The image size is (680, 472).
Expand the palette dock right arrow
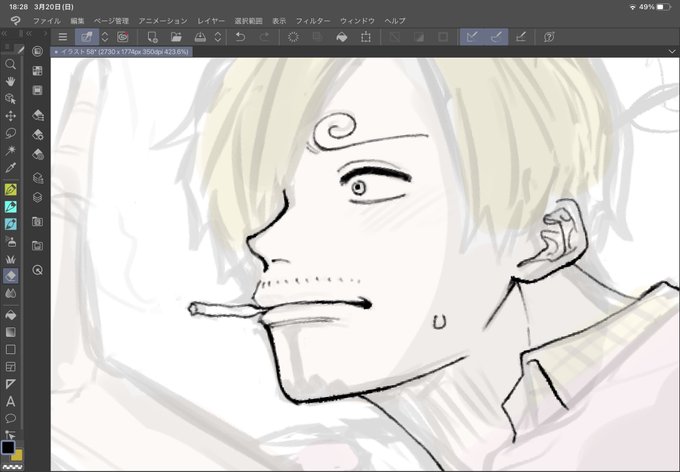point(45,33)
